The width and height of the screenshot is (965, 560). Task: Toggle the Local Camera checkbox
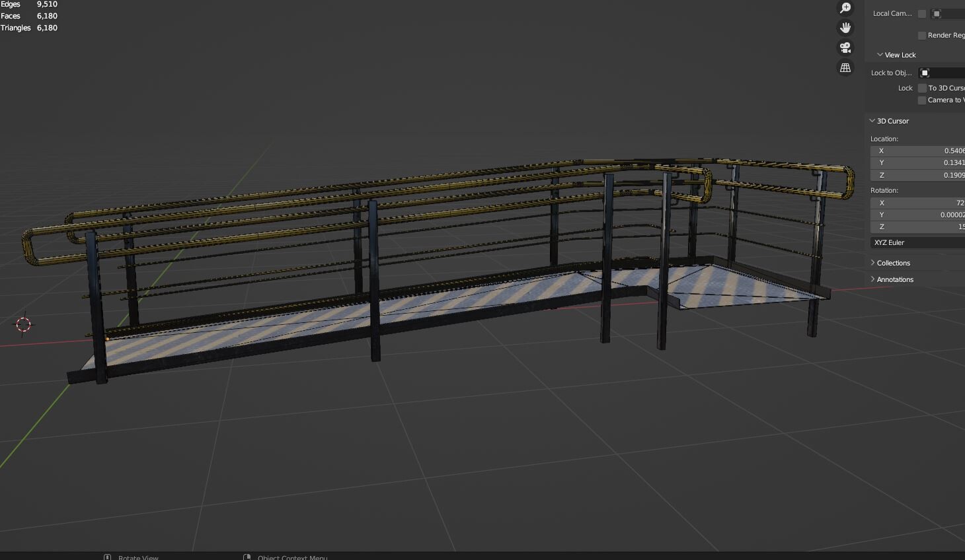pos(922,13)
